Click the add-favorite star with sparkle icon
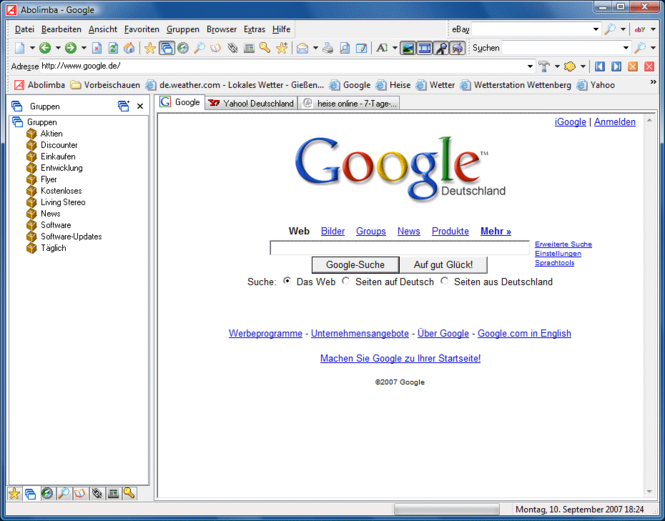 click(282, 48)
